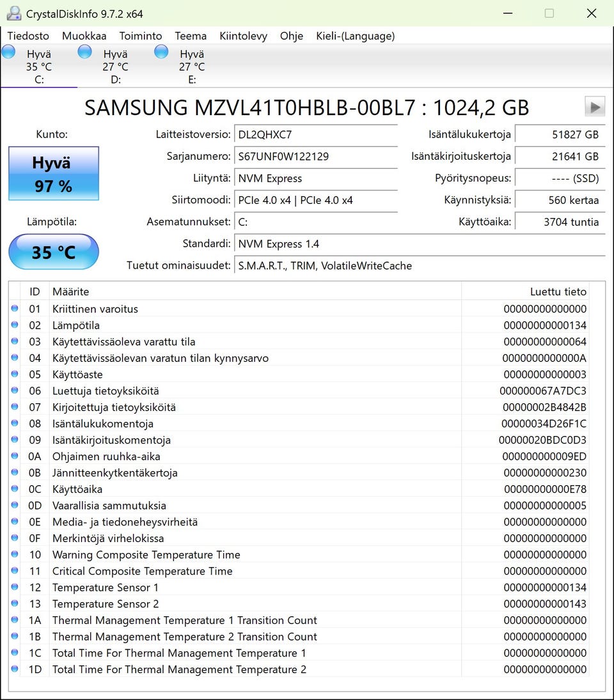The height and width of the screenshot is (700, 614).
Task: Click status dot for Käyttöaste row
Action: click(x=15, y=374)
